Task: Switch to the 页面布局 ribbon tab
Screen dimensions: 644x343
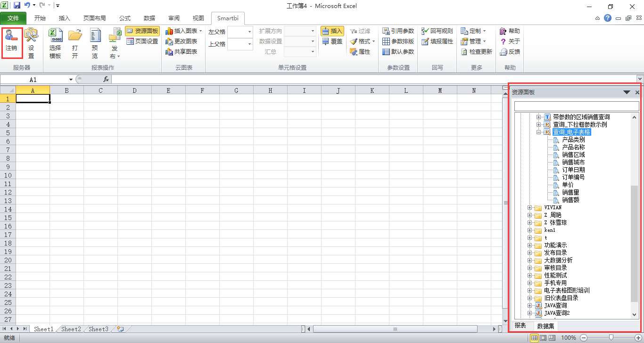Action: pyautogui.click(x=95, y=18)
